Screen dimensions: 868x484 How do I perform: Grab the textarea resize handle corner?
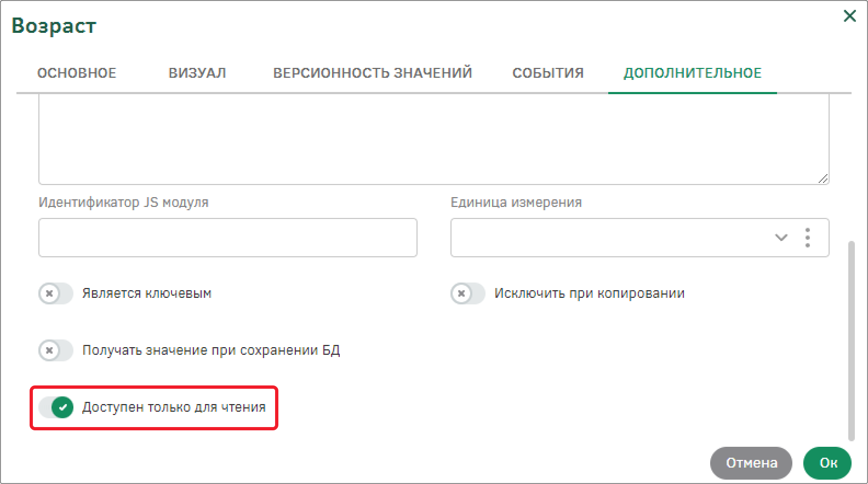point(823,178)
